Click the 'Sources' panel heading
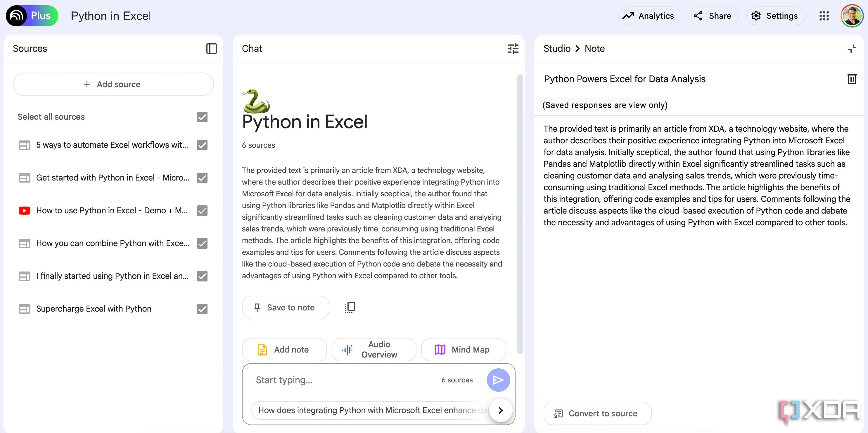Screen dimensions: 868x433 [x=30, y=49]
